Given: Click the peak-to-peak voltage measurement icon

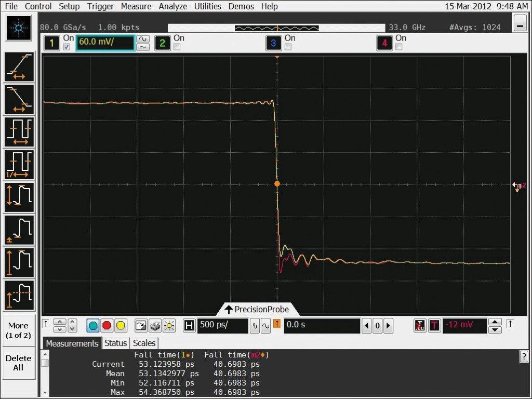Looking at the screenshot, I should 19,197.
